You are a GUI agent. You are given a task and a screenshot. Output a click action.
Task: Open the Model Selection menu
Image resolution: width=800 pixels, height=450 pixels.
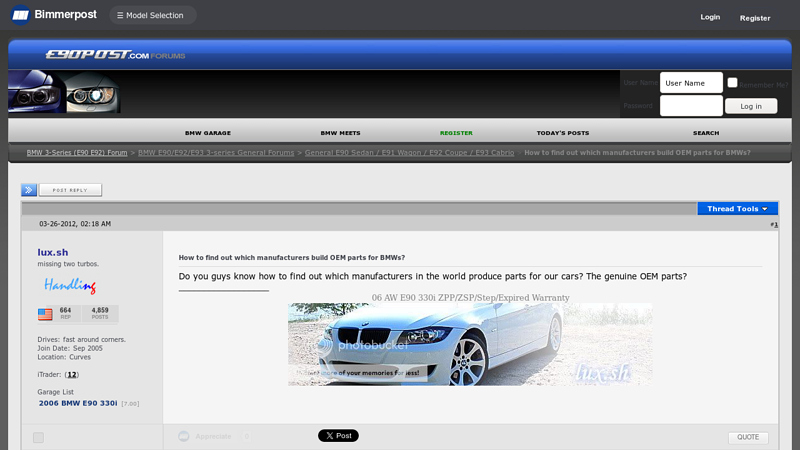[x=153, y=15]
